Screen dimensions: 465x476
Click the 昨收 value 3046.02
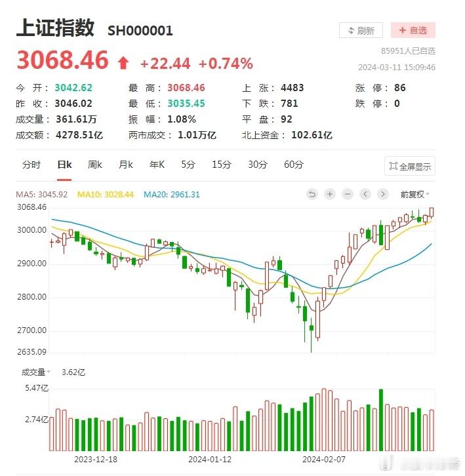pyautogui.click(x=73, y=104)
